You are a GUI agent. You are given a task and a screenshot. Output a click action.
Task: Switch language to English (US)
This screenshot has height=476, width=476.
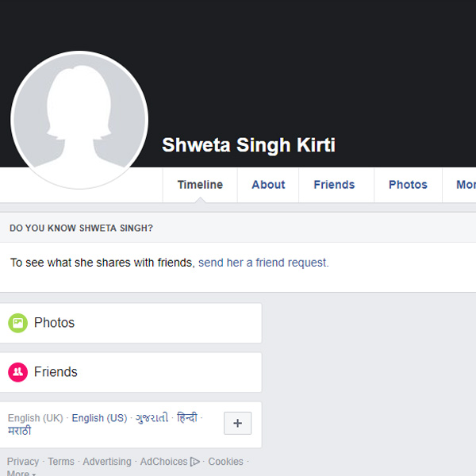pos(99,418)
